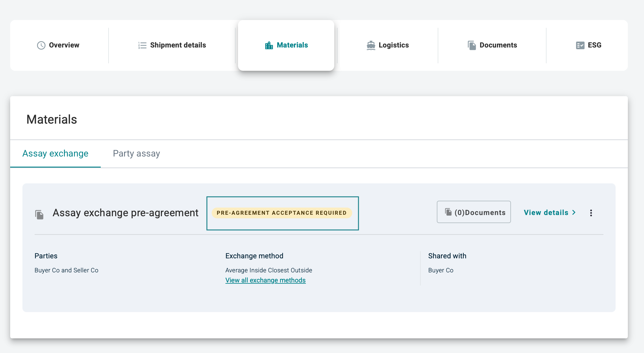Go to the Logistics tab
Screen dimensions: 644x353
[393, 45]
